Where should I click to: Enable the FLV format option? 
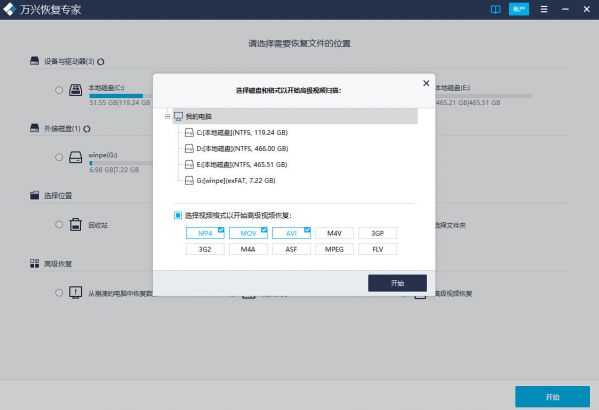click(377, 249)
